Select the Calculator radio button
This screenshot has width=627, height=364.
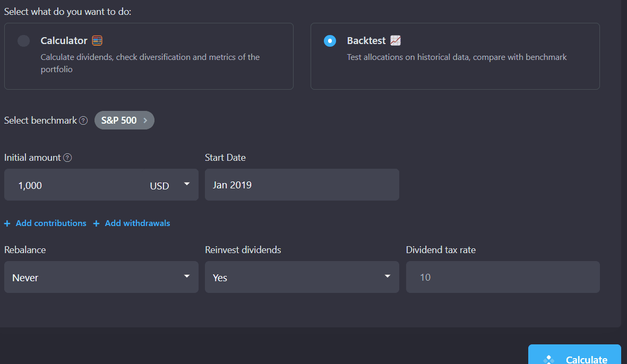pyautogui.click(x=23, y=40)
